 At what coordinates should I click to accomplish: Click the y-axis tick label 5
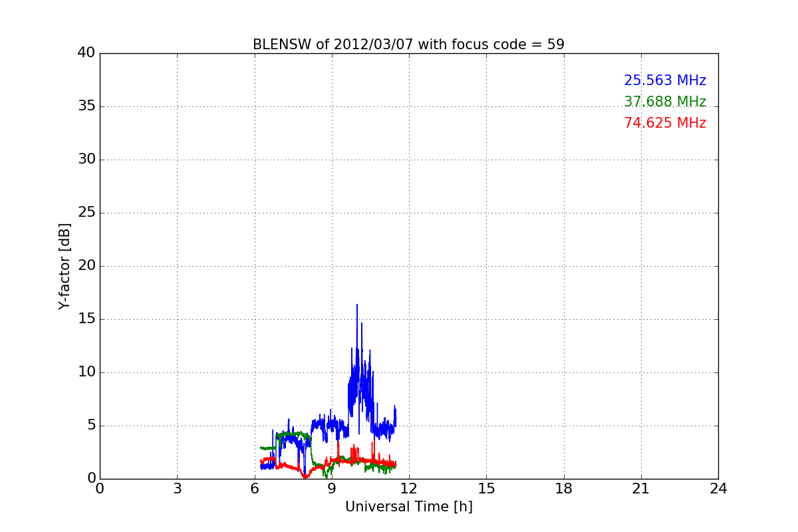click(x=91, y=426)
